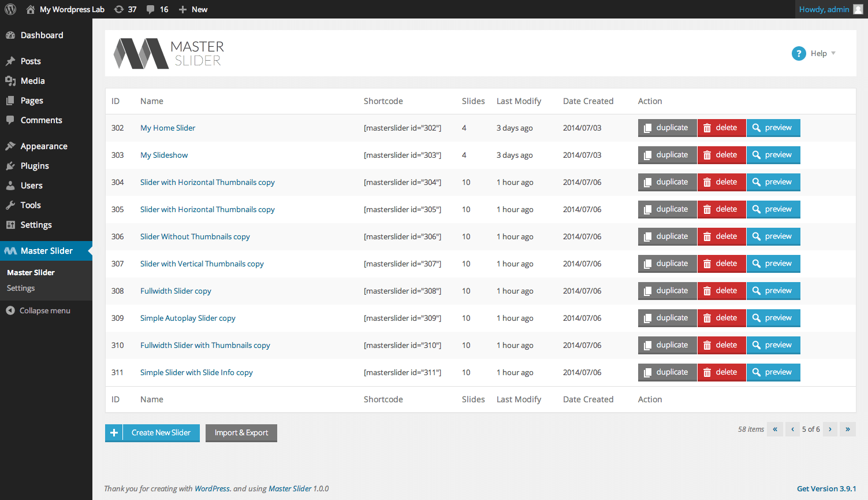Click the Tools wrench icon in sidebar

tap(10, 205)
